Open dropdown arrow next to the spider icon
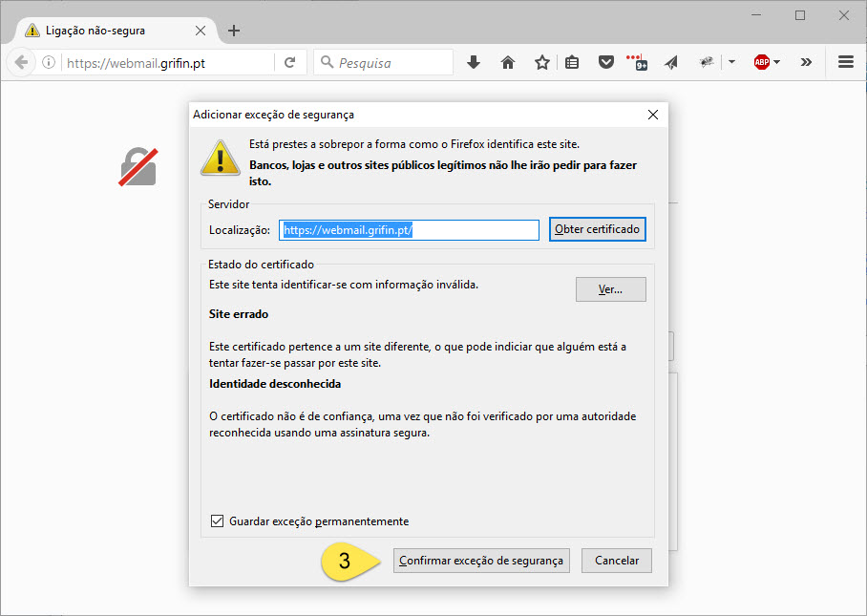This screenshot has height=616, width=867. click(x=731, y=62)
